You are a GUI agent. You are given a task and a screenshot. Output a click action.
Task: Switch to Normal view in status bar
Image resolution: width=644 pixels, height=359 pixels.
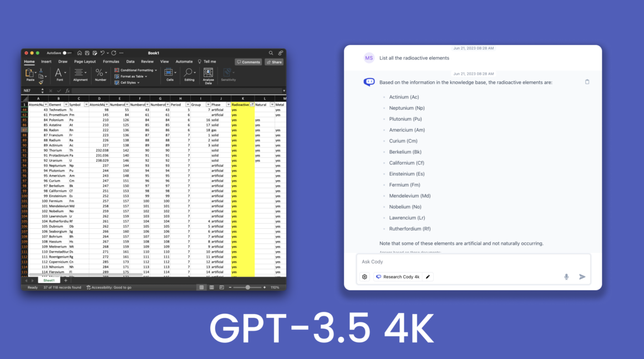[x=201, y=287]
